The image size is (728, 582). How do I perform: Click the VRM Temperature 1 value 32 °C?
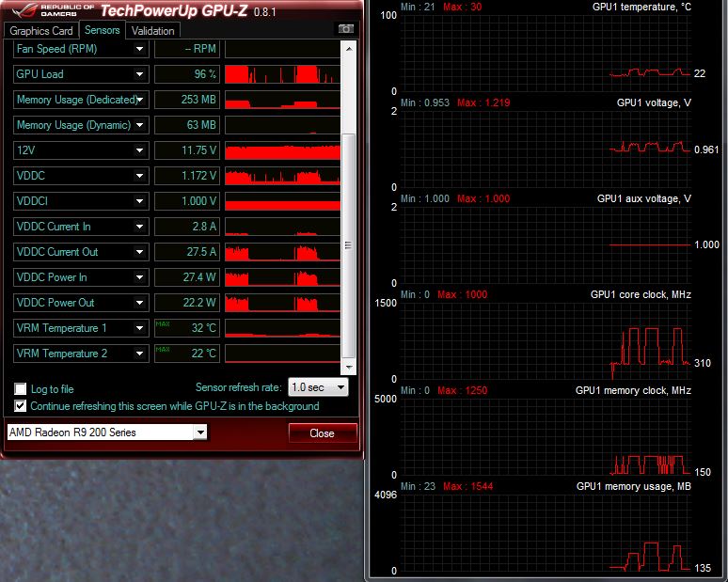187,328
